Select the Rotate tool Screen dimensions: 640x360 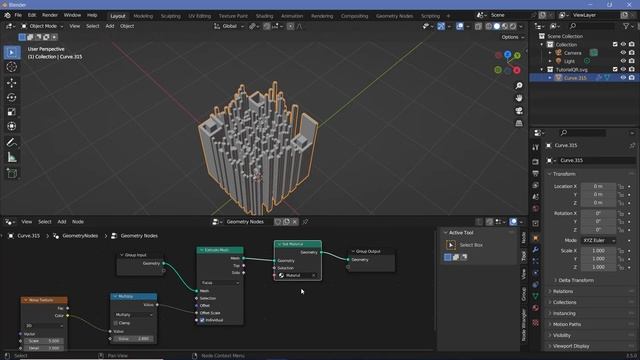coord(11,98)
